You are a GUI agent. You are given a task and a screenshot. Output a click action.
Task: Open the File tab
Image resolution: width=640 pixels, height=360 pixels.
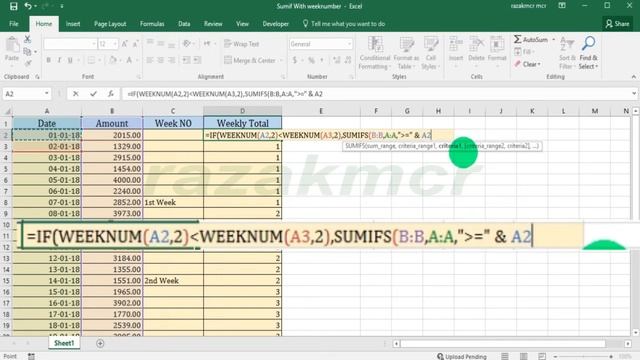(14, 24)
